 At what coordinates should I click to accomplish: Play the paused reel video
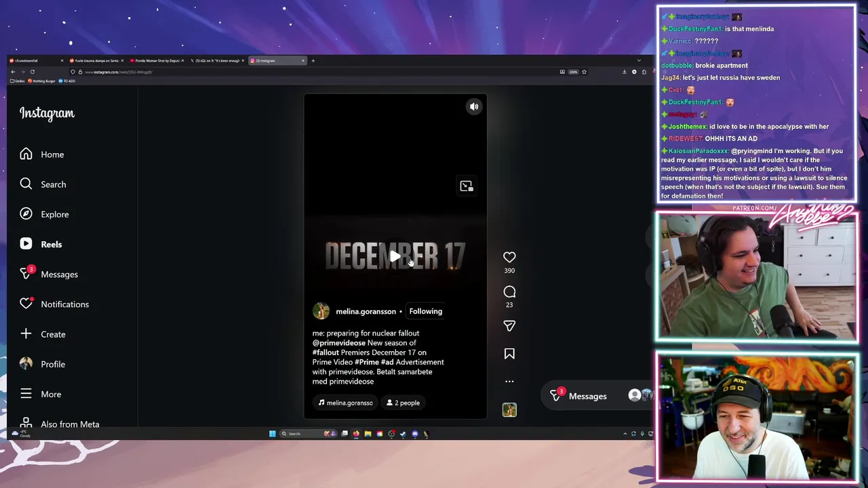tap(395, 256)
